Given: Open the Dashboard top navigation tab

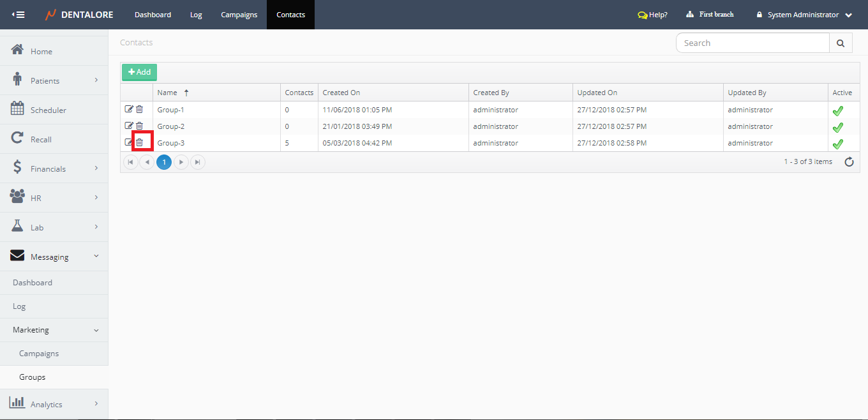Looking at the screenshot, I should click(x=153, y=15).
